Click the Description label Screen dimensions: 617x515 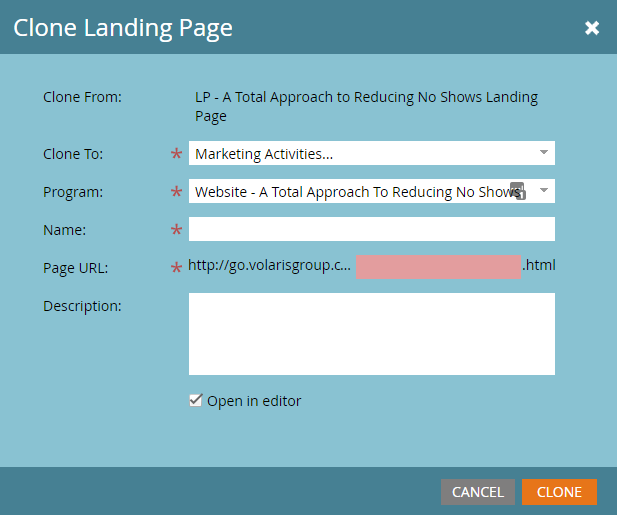[x=82, y=305]
